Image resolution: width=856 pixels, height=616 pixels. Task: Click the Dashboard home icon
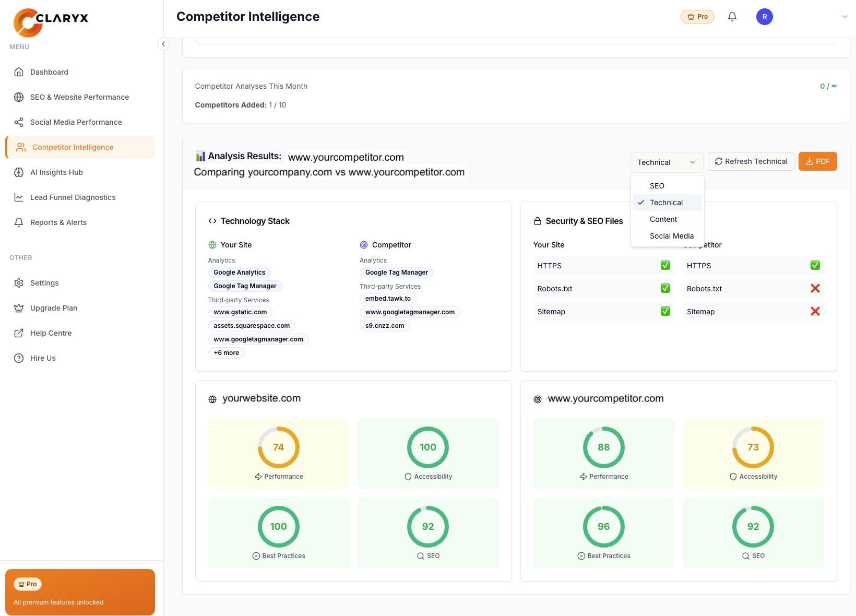tap(19, 72)
